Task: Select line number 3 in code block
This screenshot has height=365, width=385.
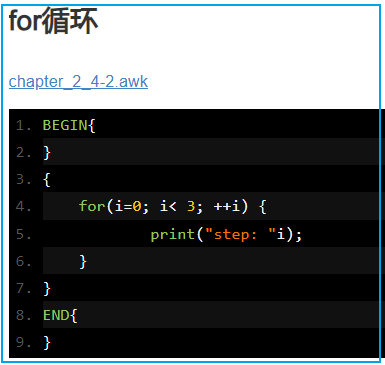Action: [x=23, y=180]
